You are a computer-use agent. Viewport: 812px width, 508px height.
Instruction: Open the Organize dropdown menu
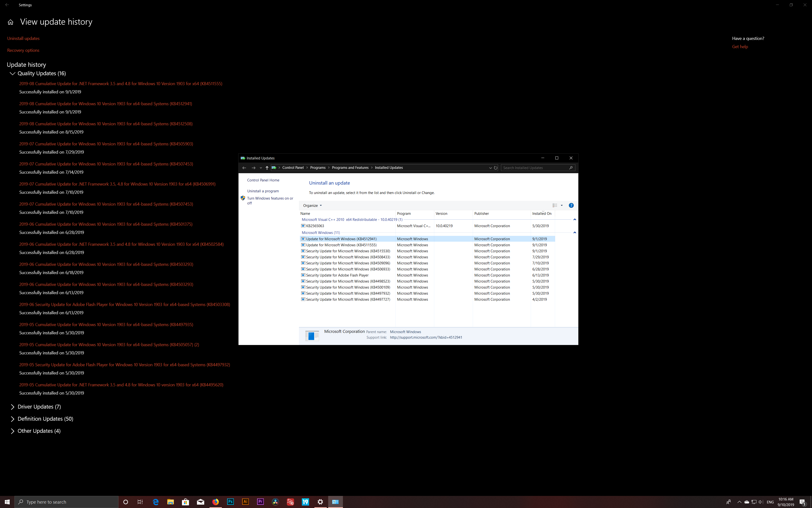click(x=312, y=206)
